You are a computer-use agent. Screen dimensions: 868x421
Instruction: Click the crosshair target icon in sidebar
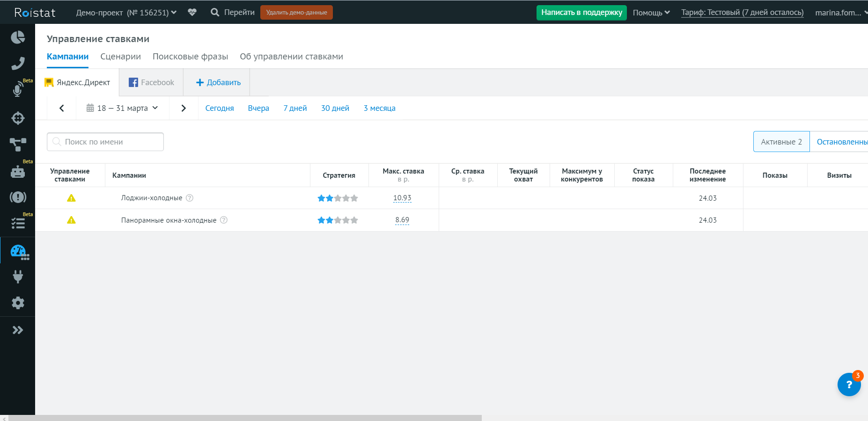[18, 118]
